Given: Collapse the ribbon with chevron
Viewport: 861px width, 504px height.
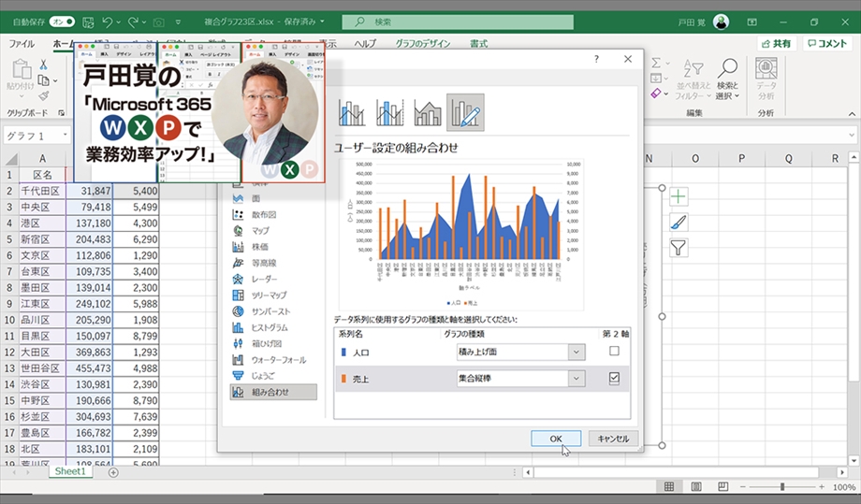Looking at the screenshot, I should 852,113.
